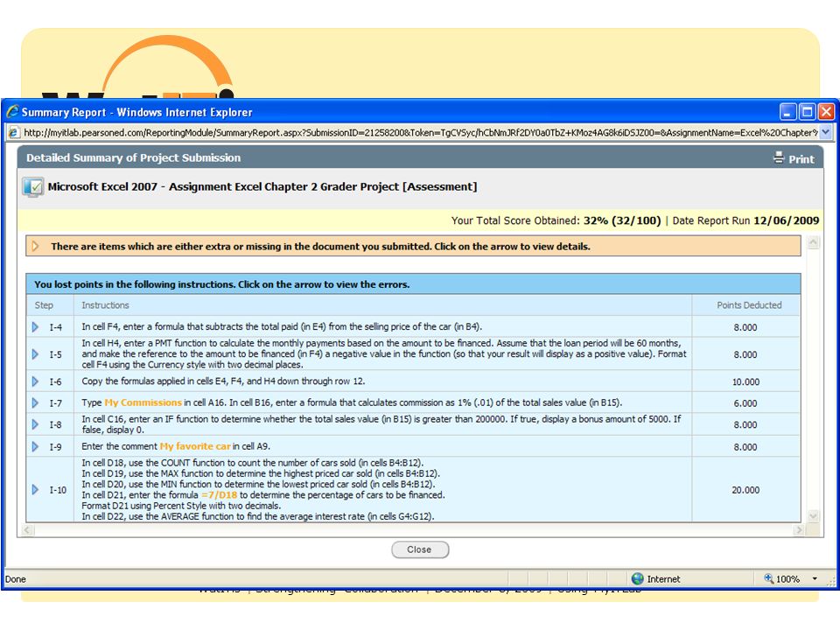840x630 pixels.
Task: Click the 'Done' status bar text
Action: coord(16,579)
